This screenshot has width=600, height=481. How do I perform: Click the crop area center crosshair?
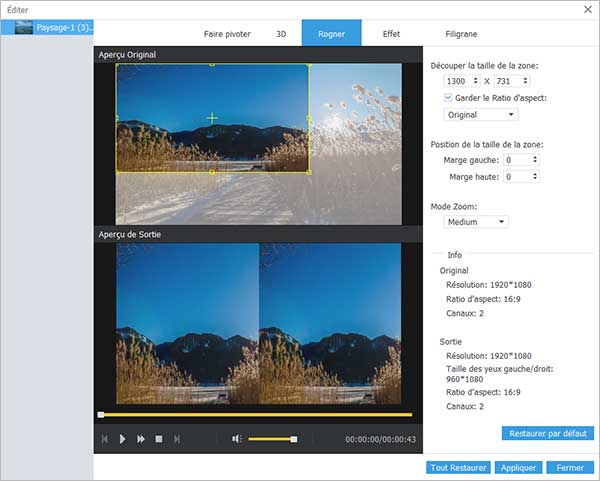(212, 118)
